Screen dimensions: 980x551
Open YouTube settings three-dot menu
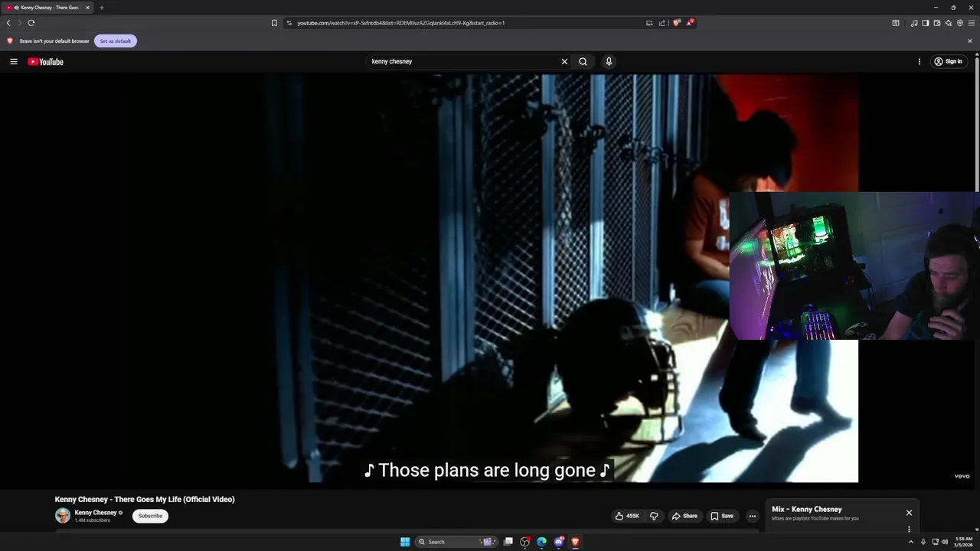pyautogui.click(x=920, y=61)
